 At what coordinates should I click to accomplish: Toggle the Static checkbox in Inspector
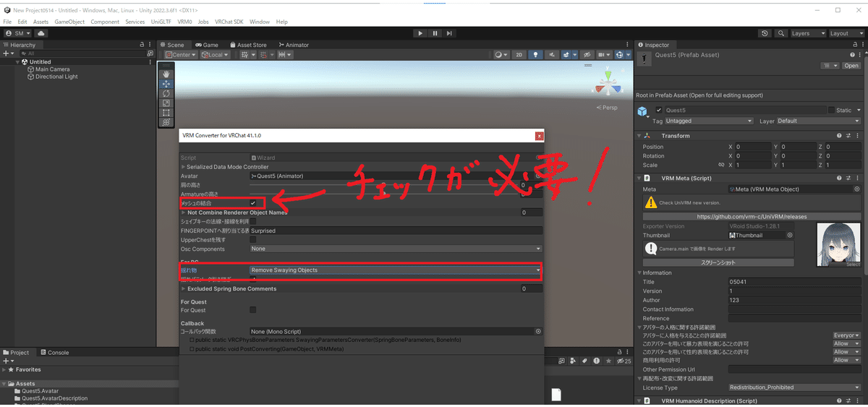832,110
